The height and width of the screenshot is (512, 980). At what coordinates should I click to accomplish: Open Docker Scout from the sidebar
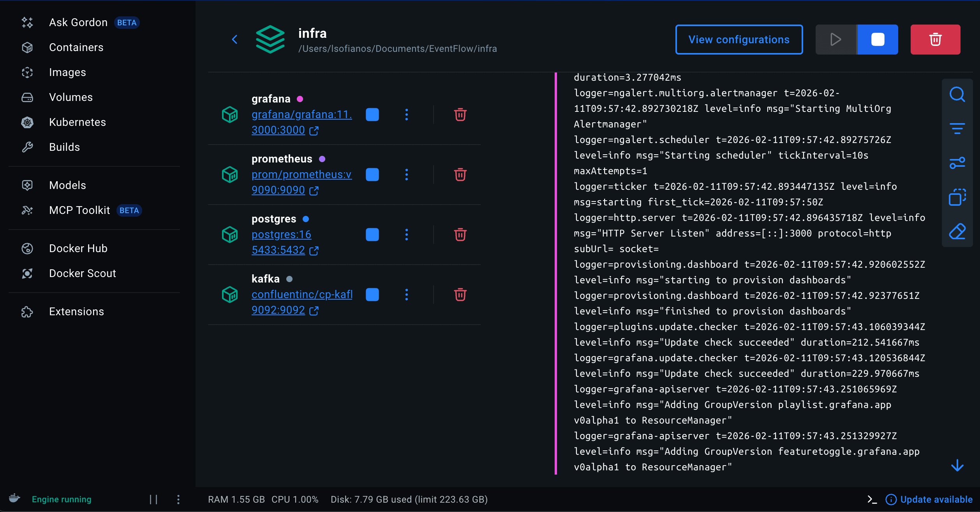point(83,273)
